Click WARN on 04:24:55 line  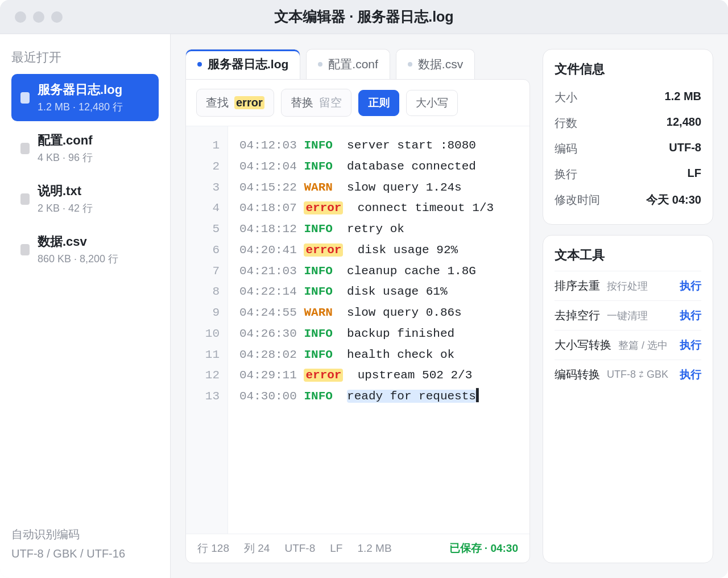coord(318,312)
